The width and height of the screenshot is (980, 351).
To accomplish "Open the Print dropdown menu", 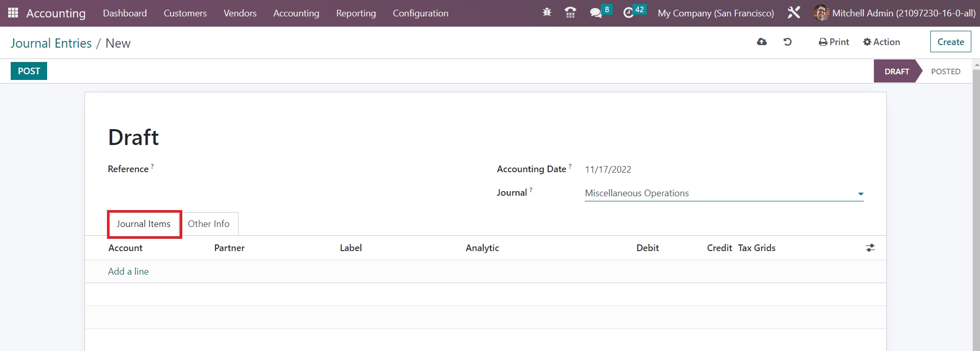I will click(834, 42).
